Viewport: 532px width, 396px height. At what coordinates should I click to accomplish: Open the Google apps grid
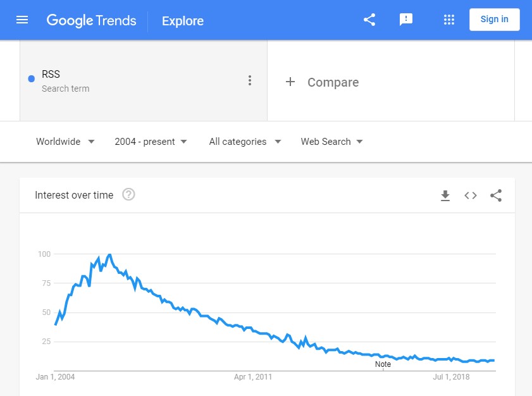pos(448,20)
